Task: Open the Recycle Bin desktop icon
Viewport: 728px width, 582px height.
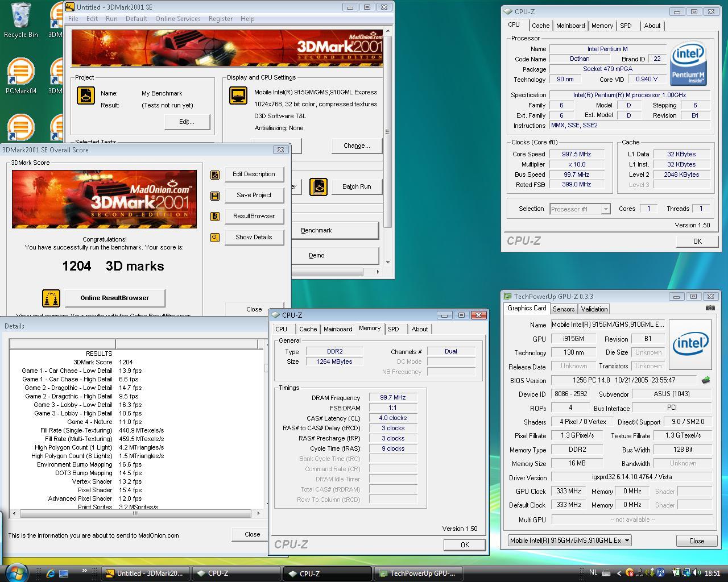Action: tap(21, 20)
